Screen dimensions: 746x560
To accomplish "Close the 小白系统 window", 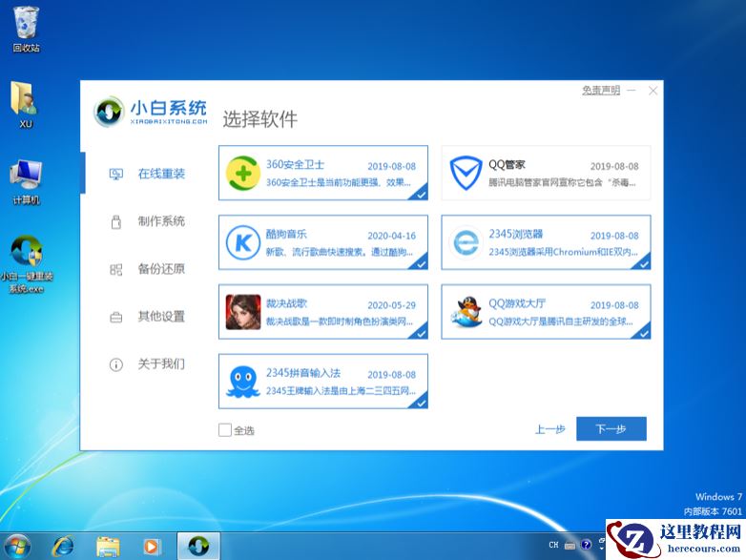I will tap(653, 91).
